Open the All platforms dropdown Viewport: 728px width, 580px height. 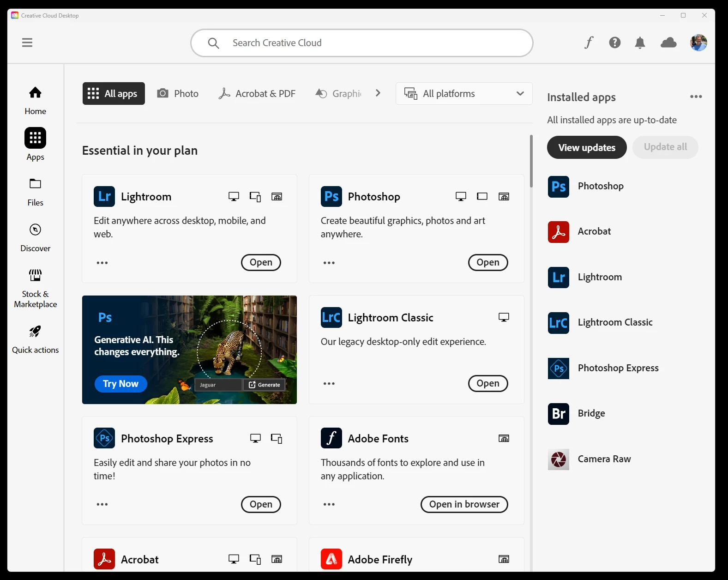point(464,93)
